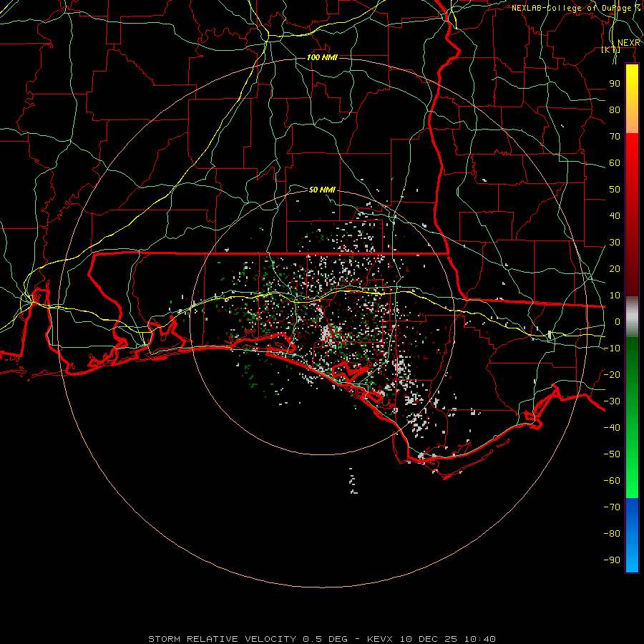Click the "-70" label on velocity scale

tap(612, 507)
